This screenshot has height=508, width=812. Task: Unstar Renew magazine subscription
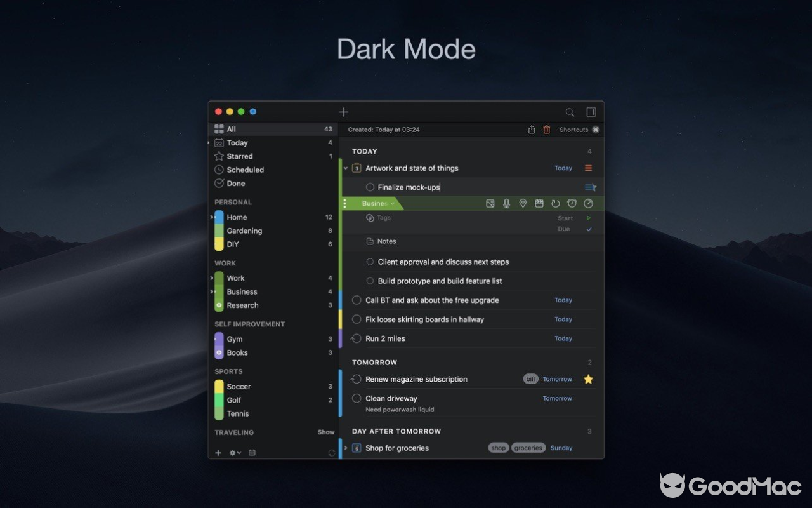tap(588, 379)
